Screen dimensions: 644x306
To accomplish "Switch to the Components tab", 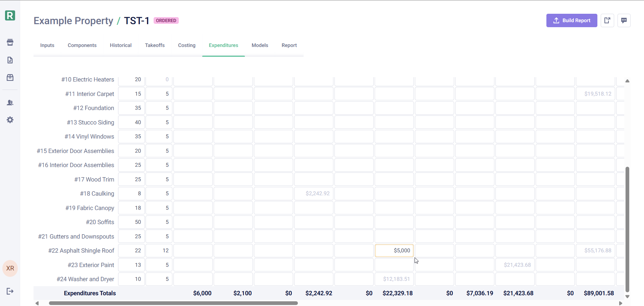I will tap(82, 45).
